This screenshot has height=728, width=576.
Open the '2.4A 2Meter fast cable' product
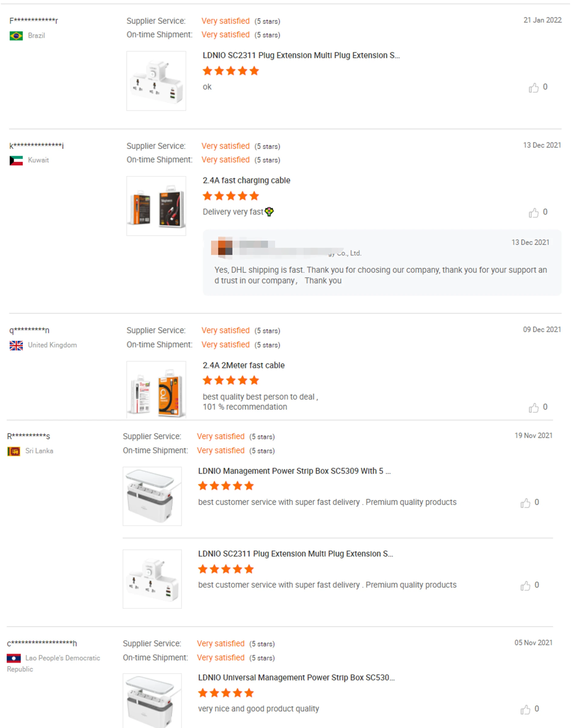243,365
